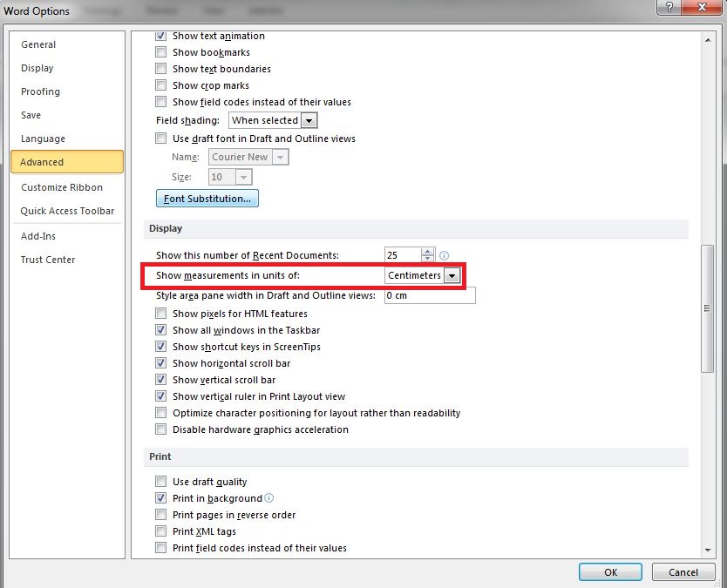This screenshot has height=588, width=727.
Task: Enable Show bookmarks checkbox
Action: pyautogui.click(x=161, y=52)
